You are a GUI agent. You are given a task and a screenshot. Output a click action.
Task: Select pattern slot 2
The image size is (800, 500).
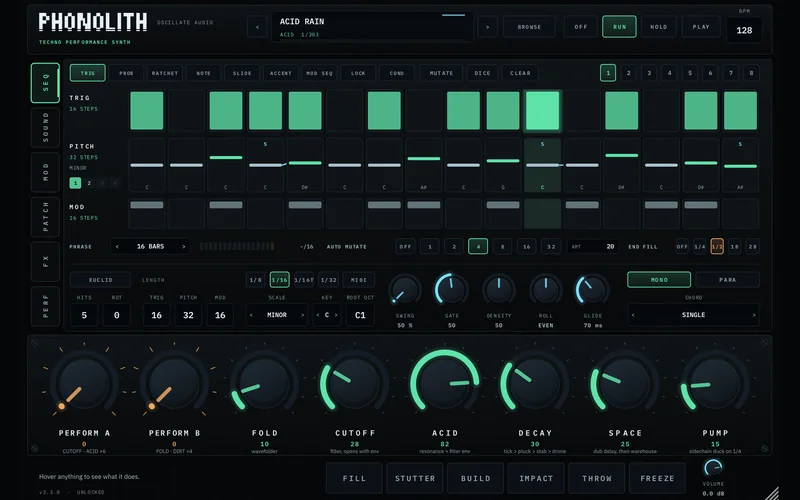[629, 73]
